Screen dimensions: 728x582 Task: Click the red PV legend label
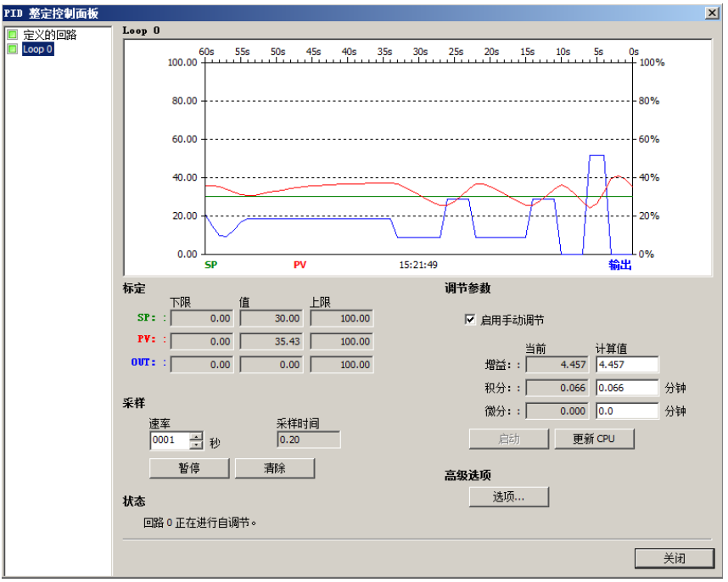click(300, 265)
